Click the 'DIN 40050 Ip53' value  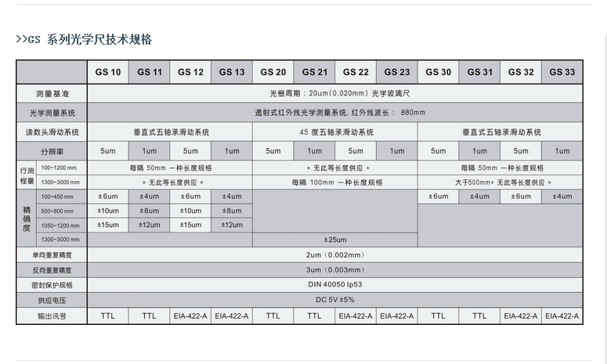click(335, 285)
